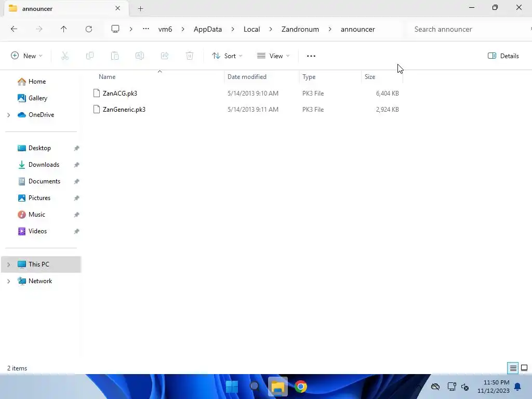The width and height of the screenshot is (532, 399).
Task: Go back to the previous folder
Action: pos(14,29)
